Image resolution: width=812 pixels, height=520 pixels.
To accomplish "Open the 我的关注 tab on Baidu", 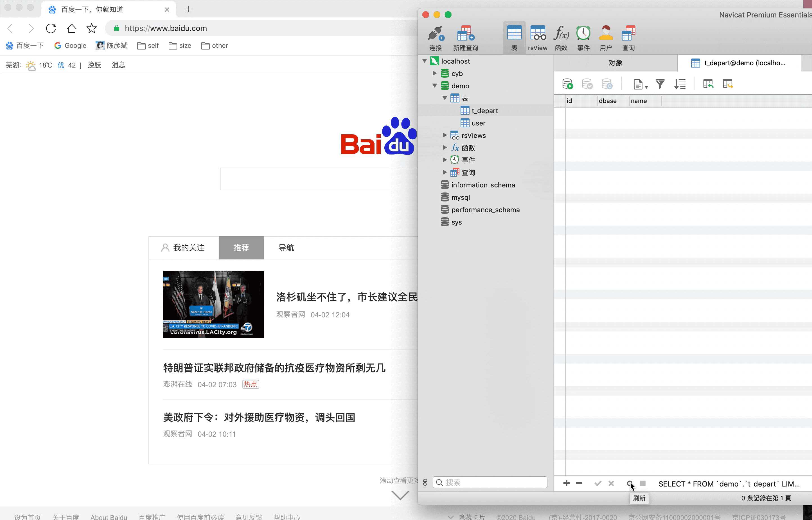I will pyautogui.click(x=184, y=248).
